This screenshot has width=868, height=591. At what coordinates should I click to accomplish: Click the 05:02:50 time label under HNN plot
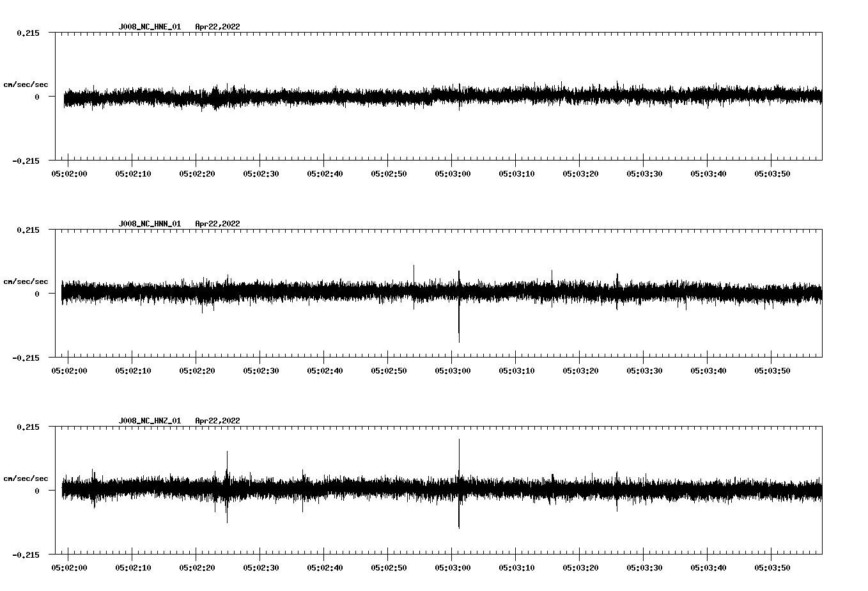389,370
